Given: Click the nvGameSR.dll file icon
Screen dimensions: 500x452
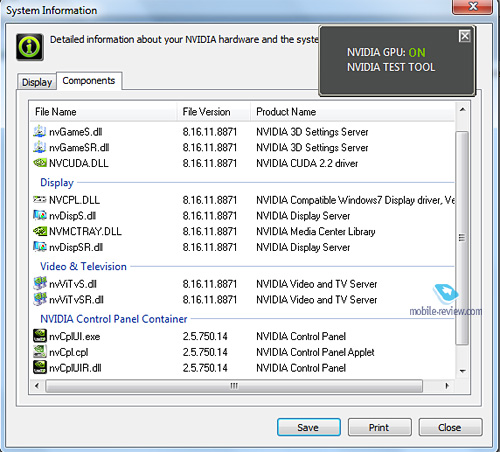Looking at the screenshot, I should (x=39, y=147).
